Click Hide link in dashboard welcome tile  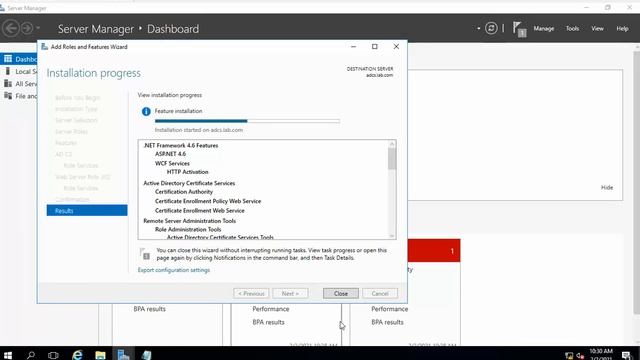click(x=607, y=188)
